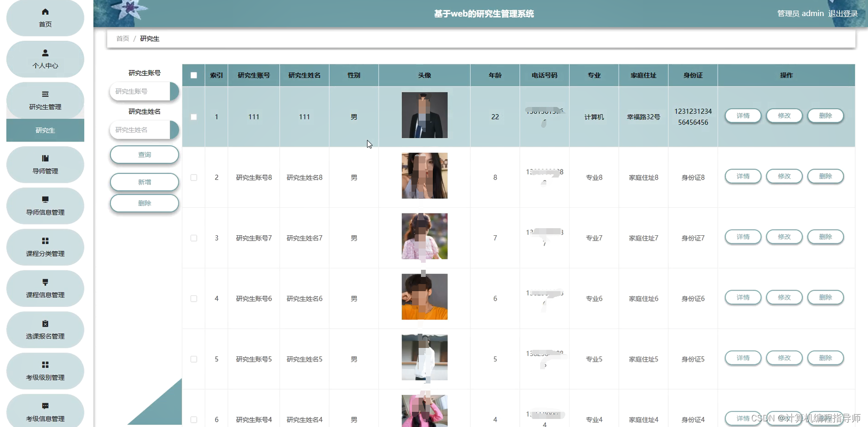The width and height of the screenshot is (868, 427).
Task: Click 首页 breadcrumb link
Action: [x=123, y=39]
